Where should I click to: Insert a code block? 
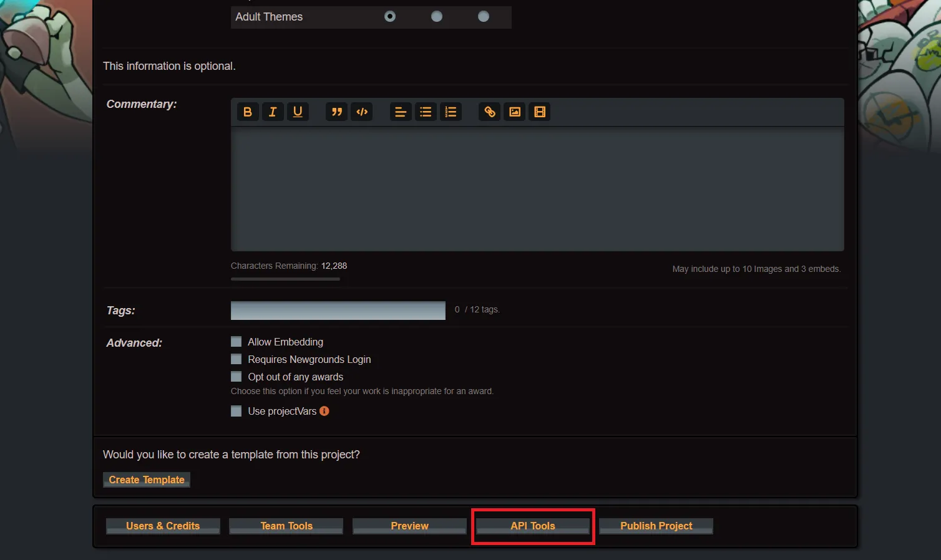point(362,112)
